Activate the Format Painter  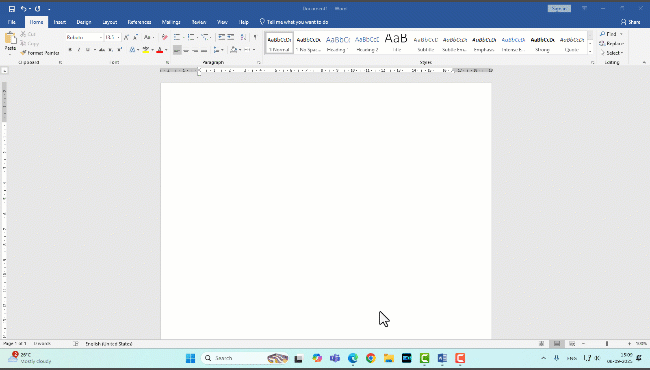tap(40, 53)
